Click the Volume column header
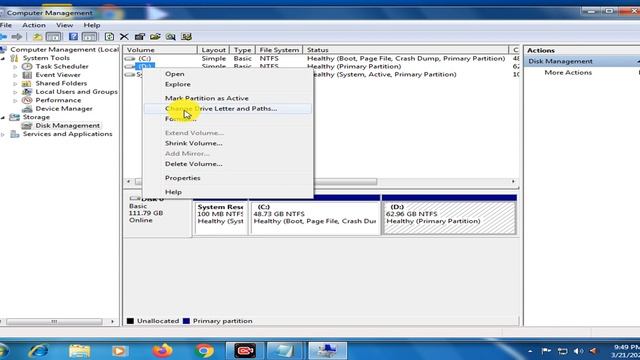Viewport: 640px width, 360px height. coord(160,50)
